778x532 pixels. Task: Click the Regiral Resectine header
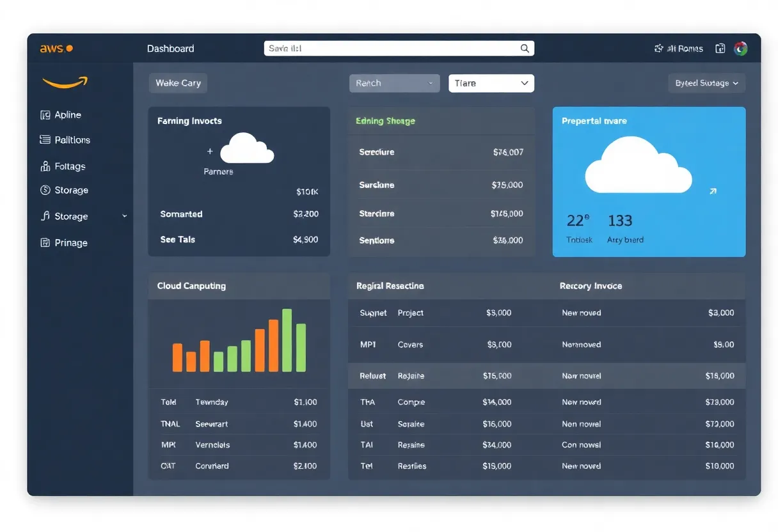(x=390, y=286)
